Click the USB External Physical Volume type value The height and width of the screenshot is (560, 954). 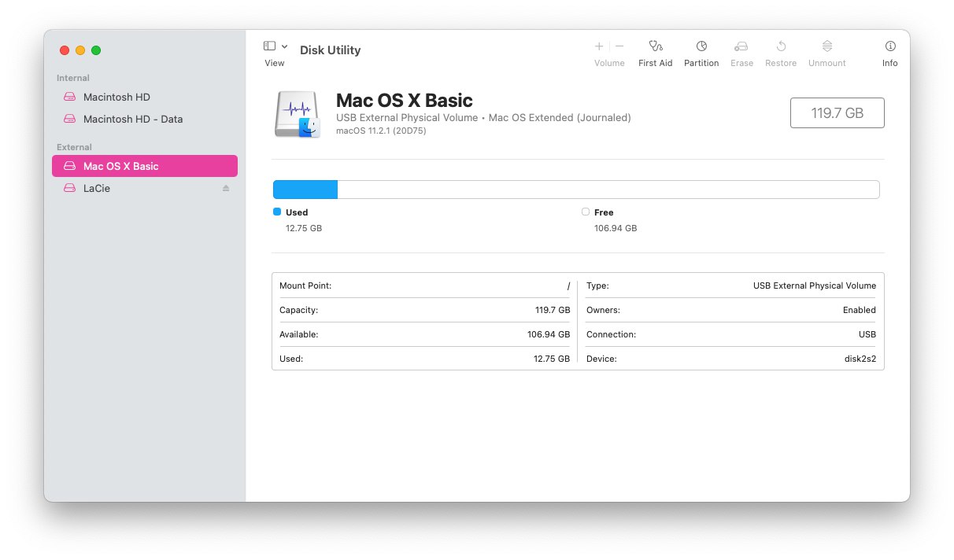click(x=815, y=286)
